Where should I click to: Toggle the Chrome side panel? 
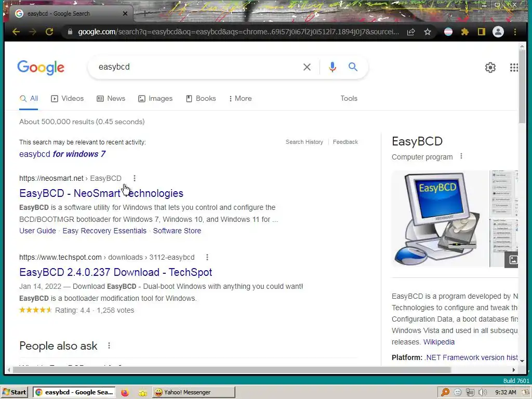point(482,32)
